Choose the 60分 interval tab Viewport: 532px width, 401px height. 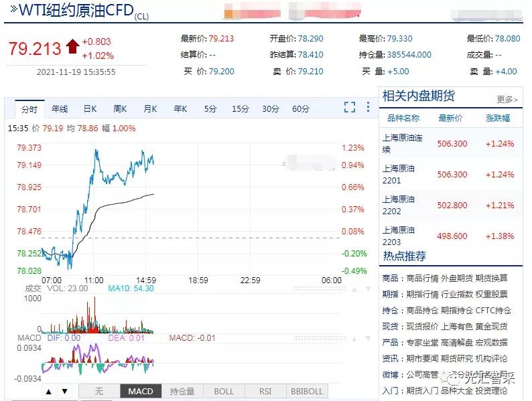click(x=301, y=108)
